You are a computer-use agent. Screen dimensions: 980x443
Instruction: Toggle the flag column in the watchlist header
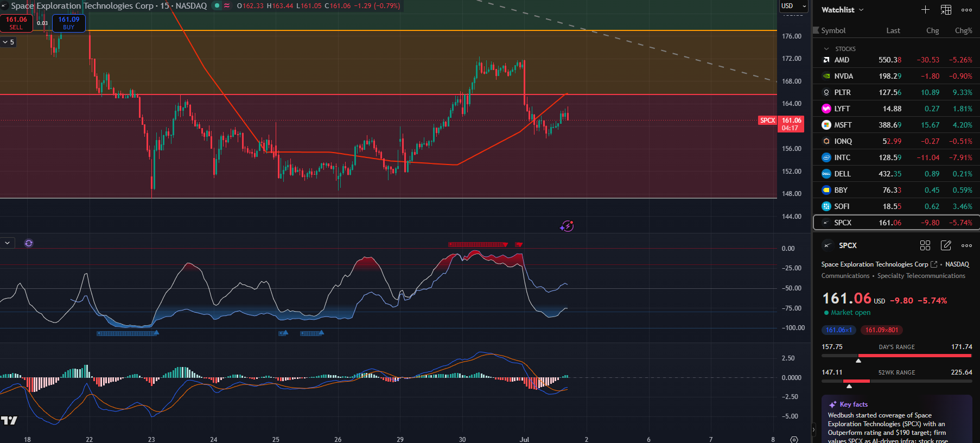tap(816, 30)
